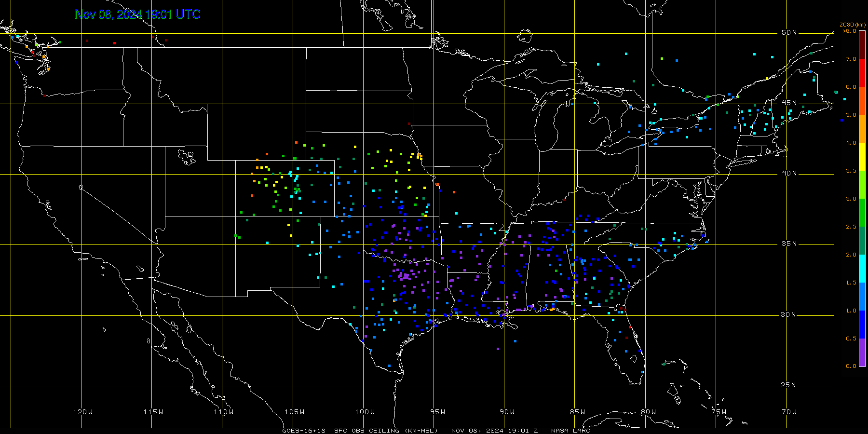Pick the dark maroon top colorbar segment
868x434 pixels.
[x=862, y=45]
